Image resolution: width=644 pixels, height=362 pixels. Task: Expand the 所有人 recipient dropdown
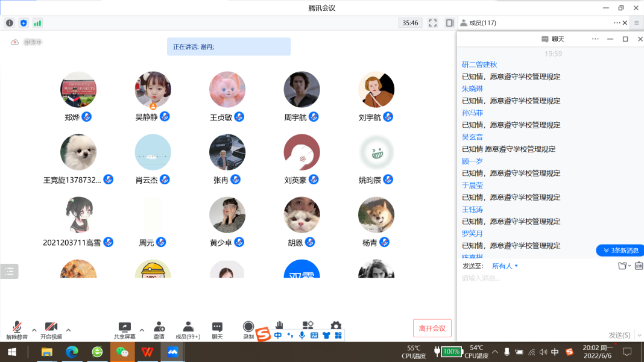505,266
